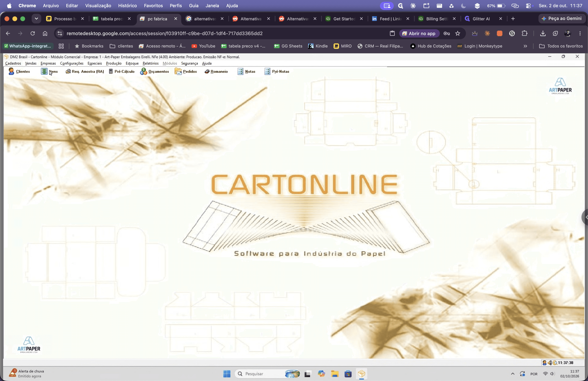The image size is (588, 381).
Task: Open the Segurança menu
Action: [189, 63]
